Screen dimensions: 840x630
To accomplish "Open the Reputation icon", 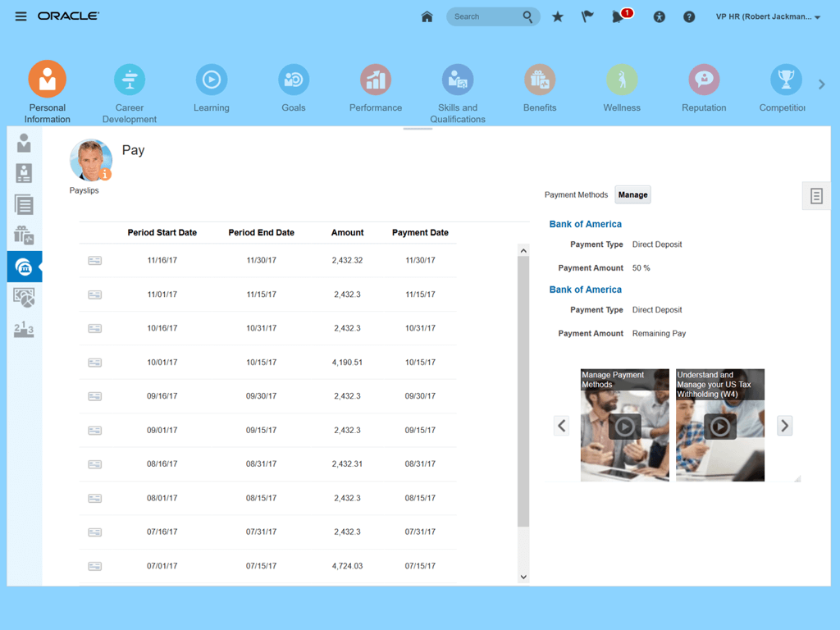I will click(x=704, y=80).
